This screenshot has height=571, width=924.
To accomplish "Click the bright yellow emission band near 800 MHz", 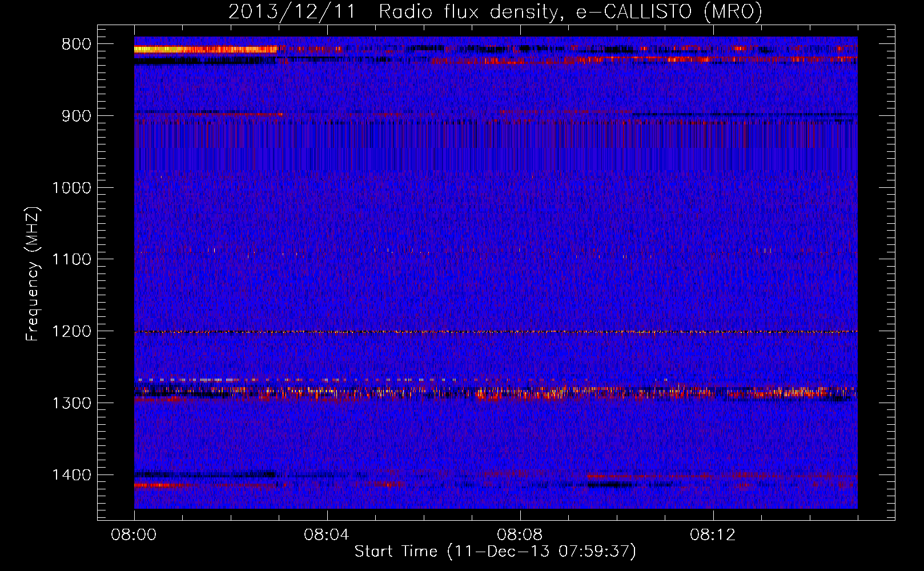I will [x=206, y=50].
